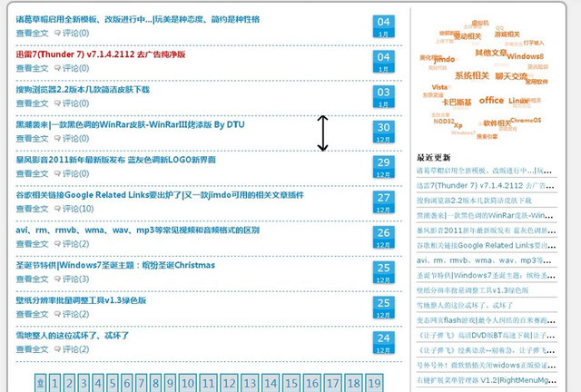581x392 pixels.
Task: Open post 壁纸分辨率批量调整工具v1.3绿色版
Action: point(81,300)
